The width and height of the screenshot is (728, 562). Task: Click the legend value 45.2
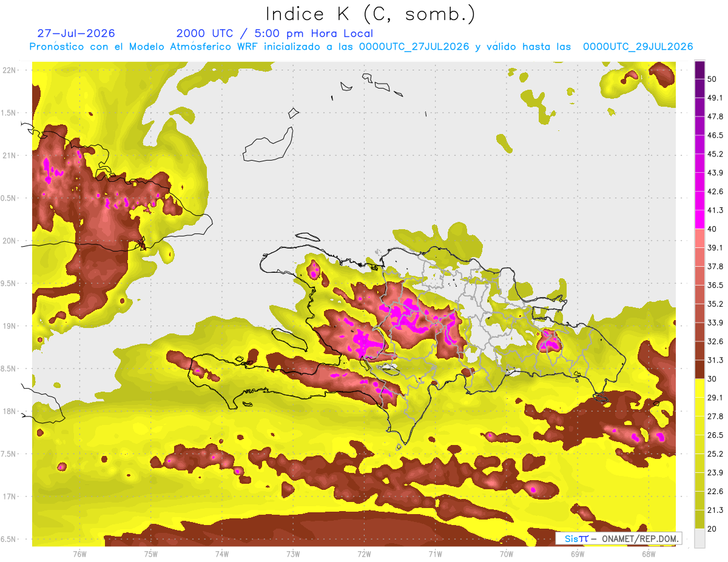point(715,154)
